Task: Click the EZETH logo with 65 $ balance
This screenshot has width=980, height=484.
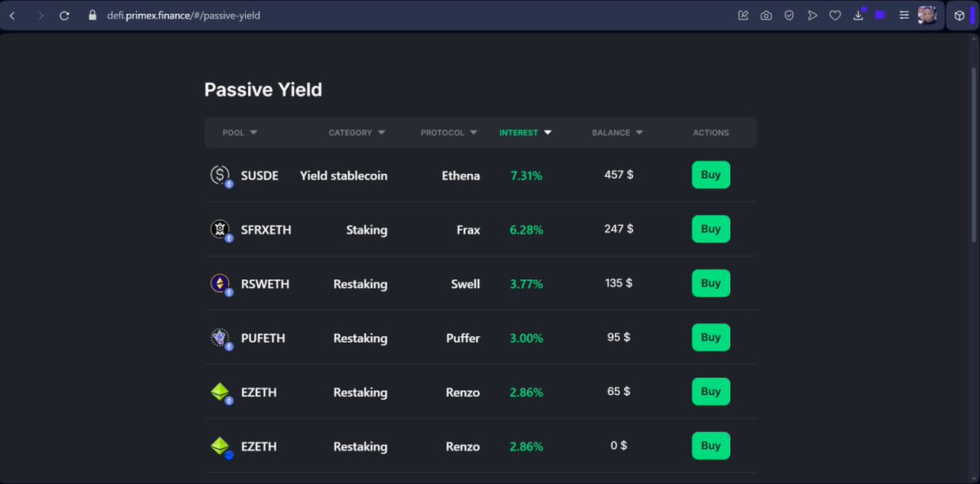Action: coord(220,393)
